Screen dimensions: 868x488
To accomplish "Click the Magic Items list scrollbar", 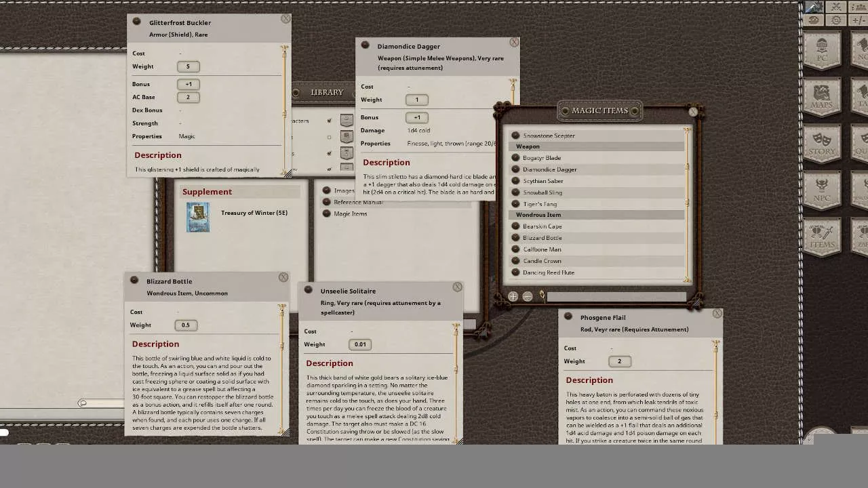I will click(x=687, y=205).
